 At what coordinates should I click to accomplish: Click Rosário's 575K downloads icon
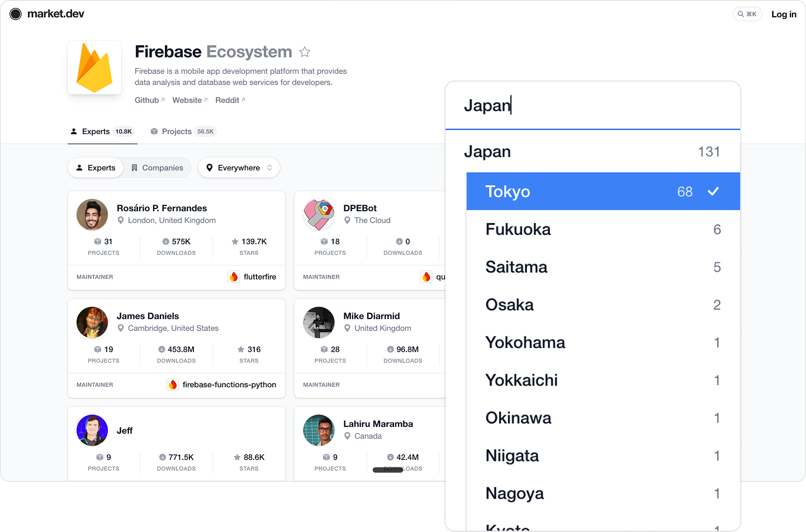tap(165, 241)
